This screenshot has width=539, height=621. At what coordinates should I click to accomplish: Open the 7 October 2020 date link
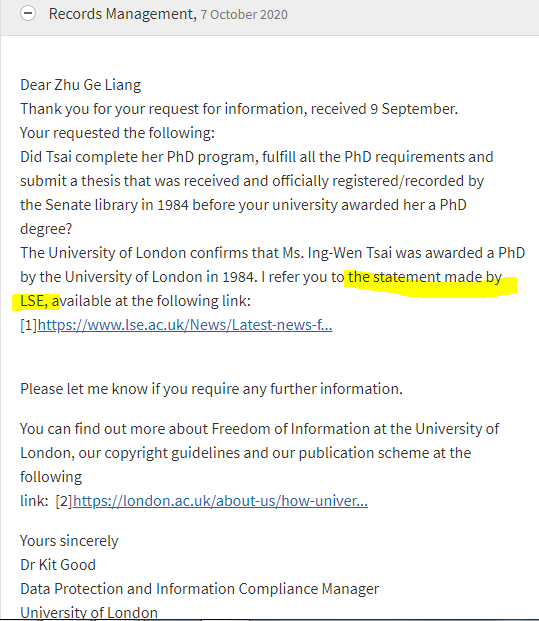244,15
